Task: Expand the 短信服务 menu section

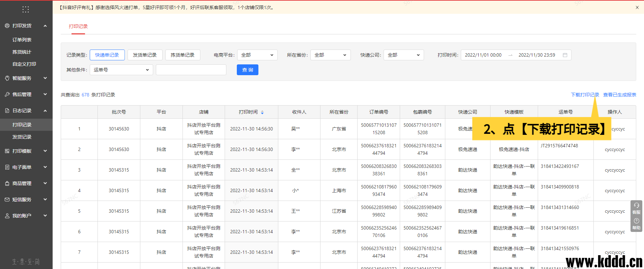Action: (x=45, y=200)
